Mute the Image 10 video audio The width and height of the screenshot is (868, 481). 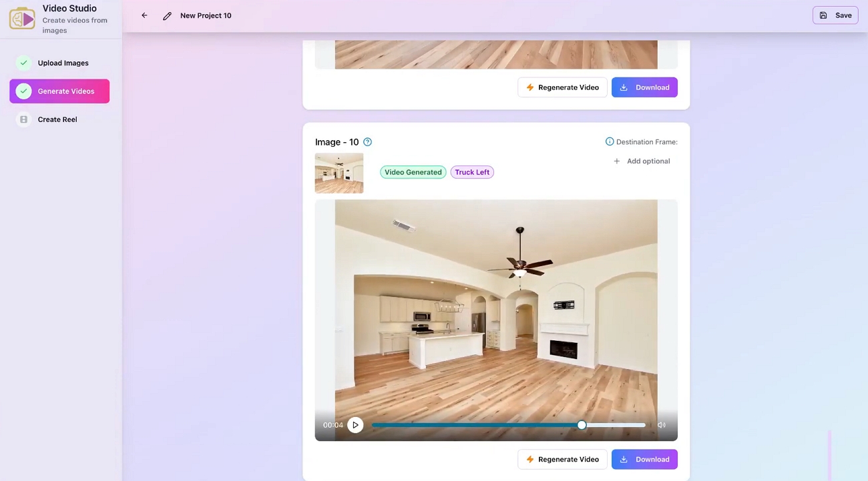662,425
